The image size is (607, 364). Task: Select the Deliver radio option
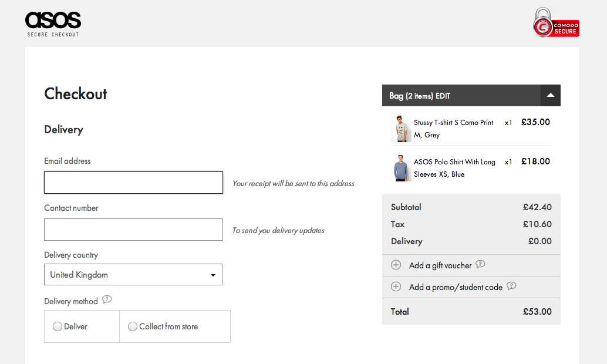(58, 326)
